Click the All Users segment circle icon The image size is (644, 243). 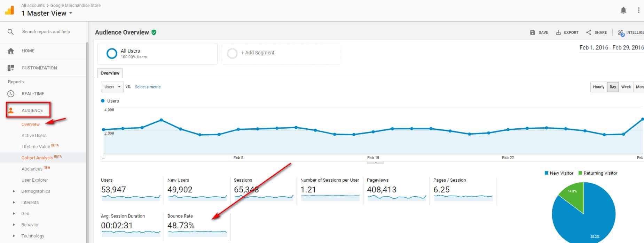click(x=112, y=53)
